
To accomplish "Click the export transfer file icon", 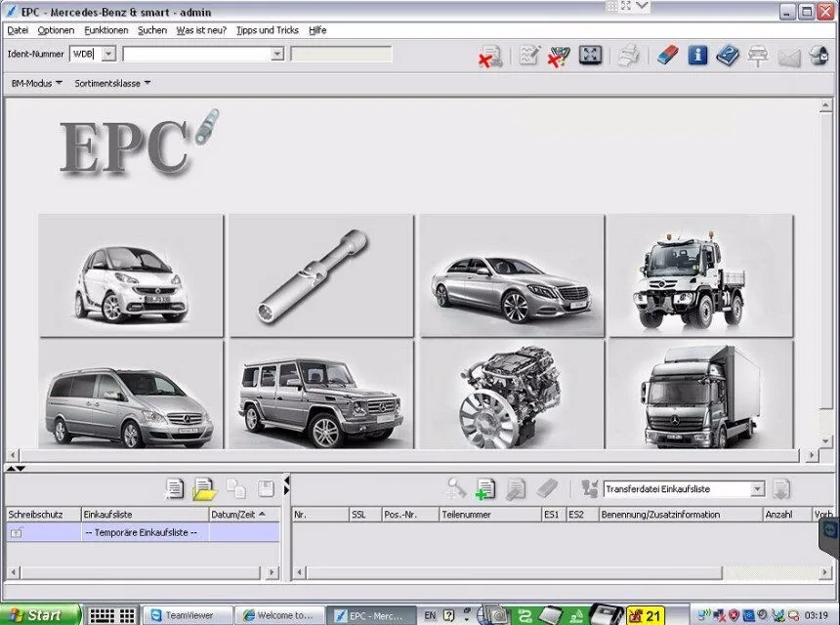I will tap(781, 489).
